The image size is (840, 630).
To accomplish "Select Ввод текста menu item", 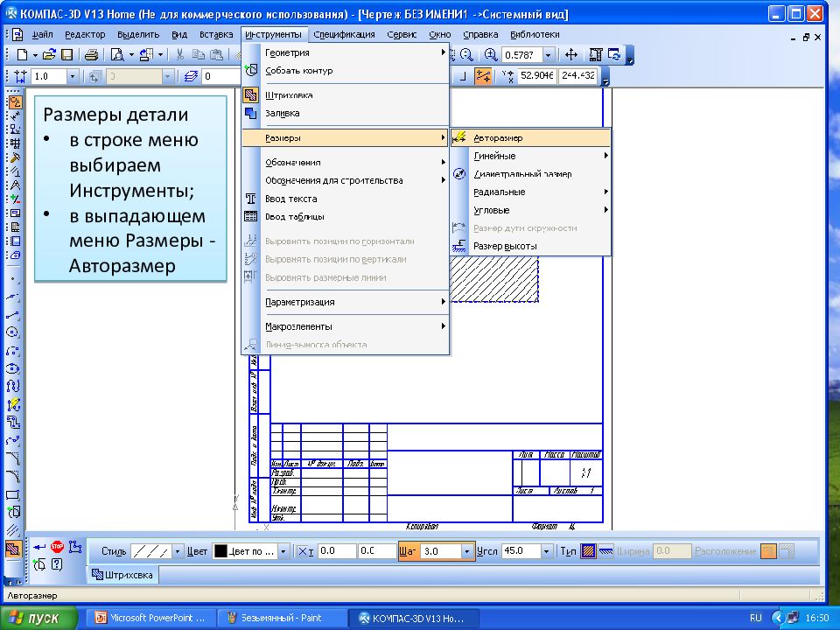I will 345,199.
